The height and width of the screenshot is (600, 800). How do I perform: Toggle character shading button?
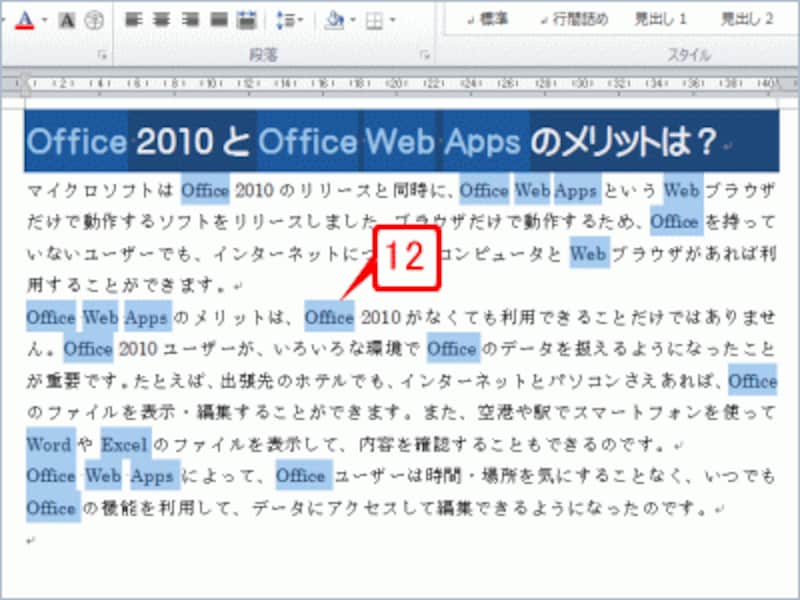(x=67, y=20)
